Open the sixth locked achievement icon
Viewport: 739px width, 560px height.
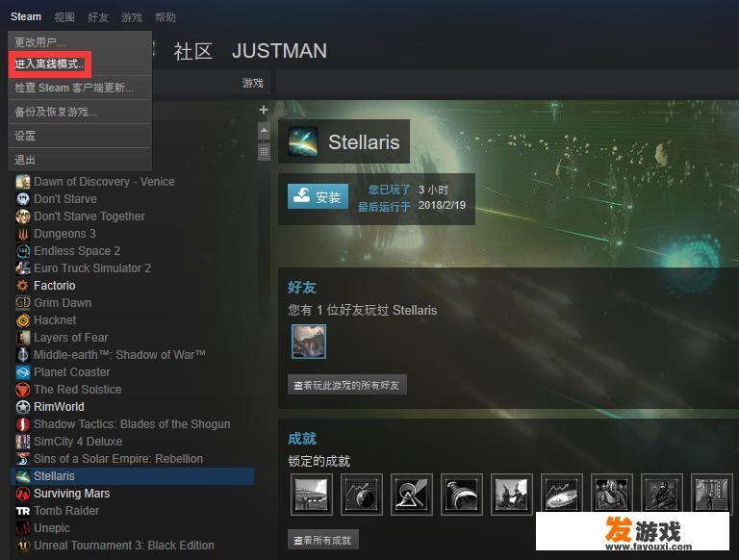pos(561,495)
